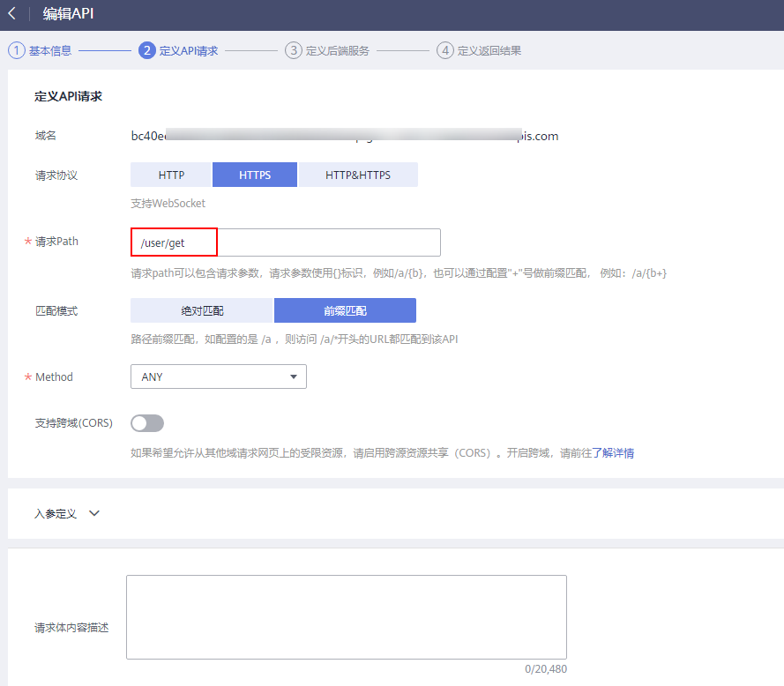The height and width of the screenshot is (686, 784).
Task: Click step 2 circle icon 定义API请求
Action: point(147,50)
